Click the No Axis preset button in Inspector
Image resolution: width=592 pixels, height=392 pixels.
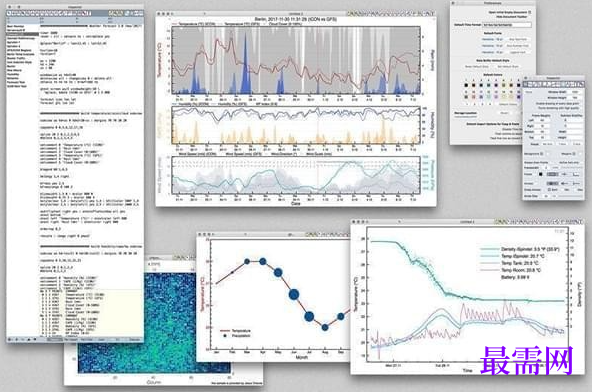click(x=548, y=144)
